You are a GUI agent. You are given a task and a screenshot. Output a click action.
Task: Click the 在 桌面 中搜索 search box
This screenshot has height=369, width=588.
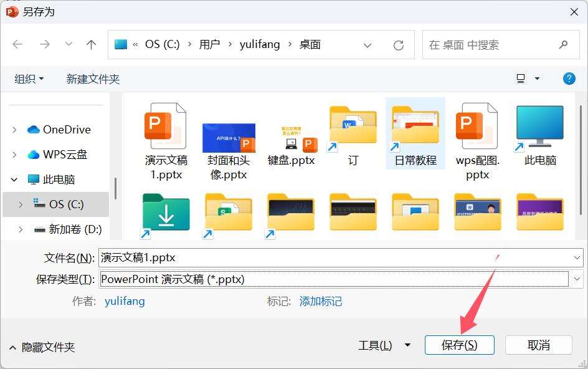click(x=501, y=45)
